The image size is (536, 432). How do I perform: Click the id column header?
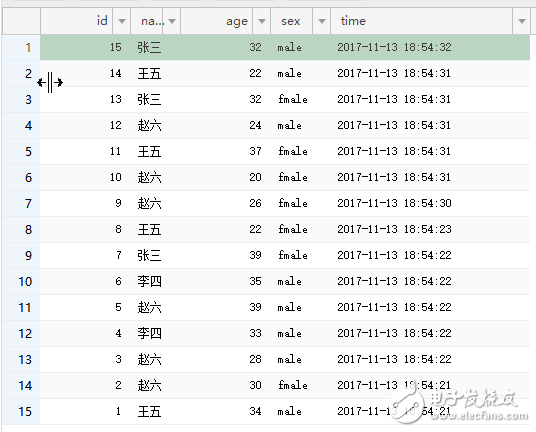(77, 21)
